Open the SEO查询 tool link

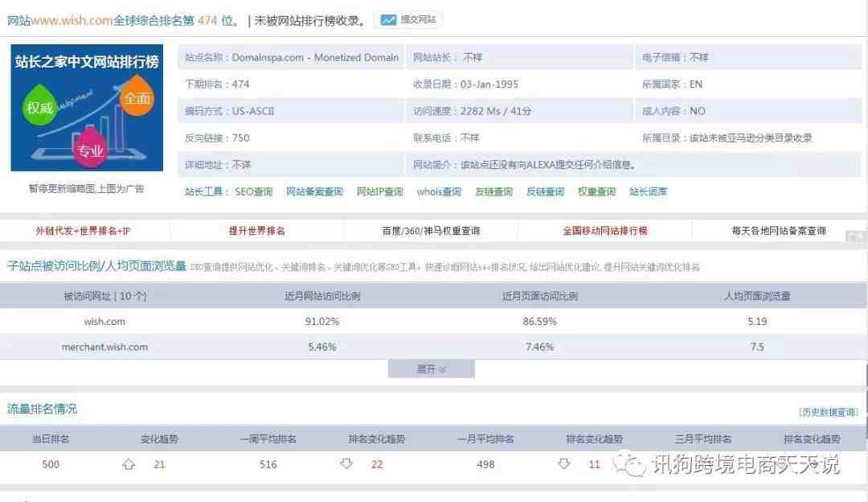click(253, 191)
